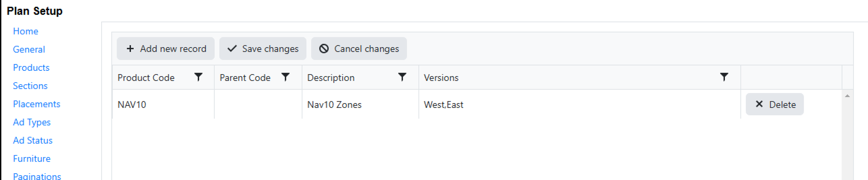The width and height of the screenshot is (868, 180).
Task: Click the Product Code filter icon
Action: (198, 77)
